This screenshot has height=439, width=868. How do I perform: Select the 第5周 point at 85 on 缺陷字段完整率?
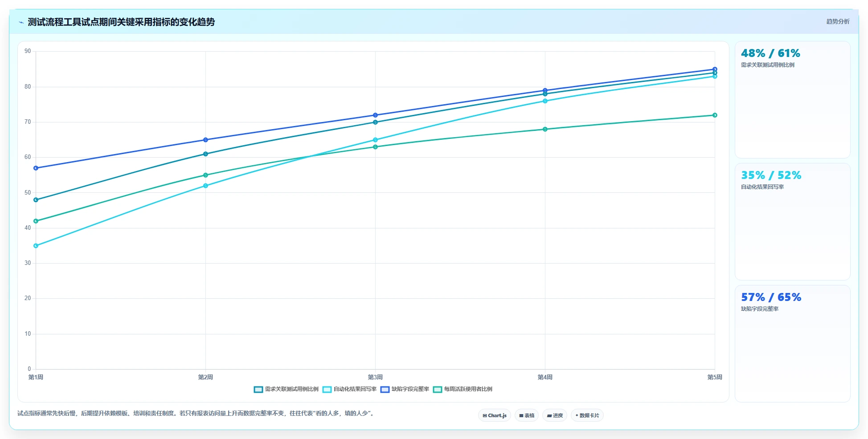(715, 69)
